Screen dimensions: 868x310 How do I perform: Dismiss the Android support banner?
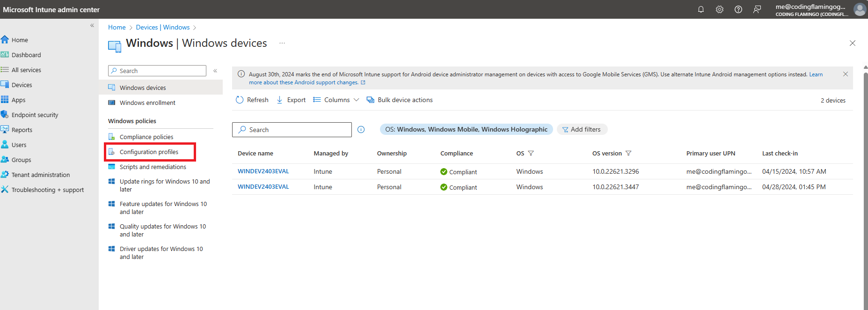click(846, 74)
